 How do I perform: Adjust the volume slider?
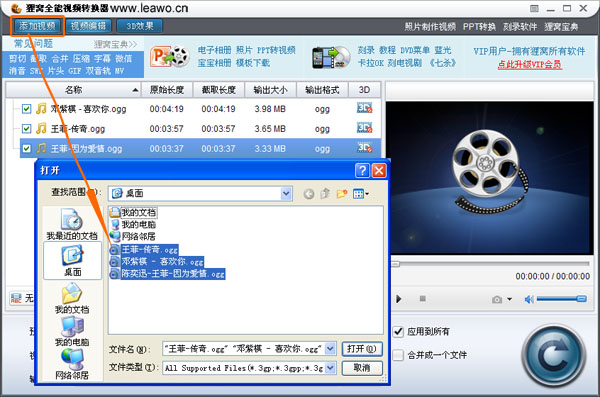561,299
